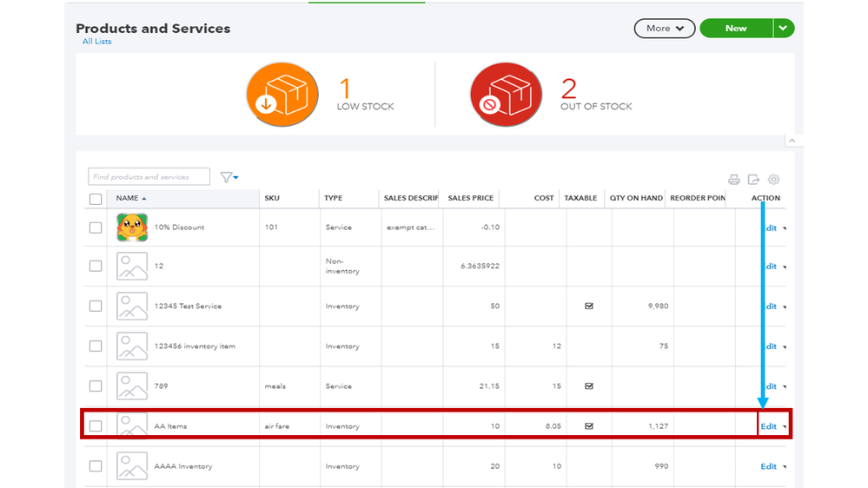
Task: Sort by the NAME column header
Action: pos(129,199)
